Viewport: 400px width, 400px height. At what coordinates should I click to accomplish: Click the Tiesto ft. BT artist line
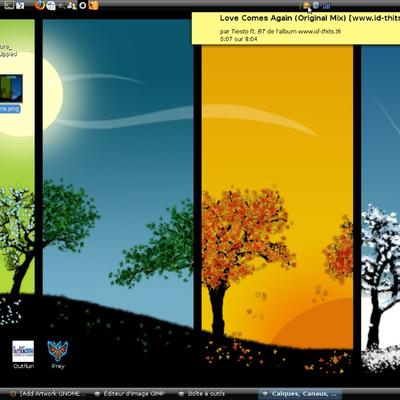pos(280,32)
